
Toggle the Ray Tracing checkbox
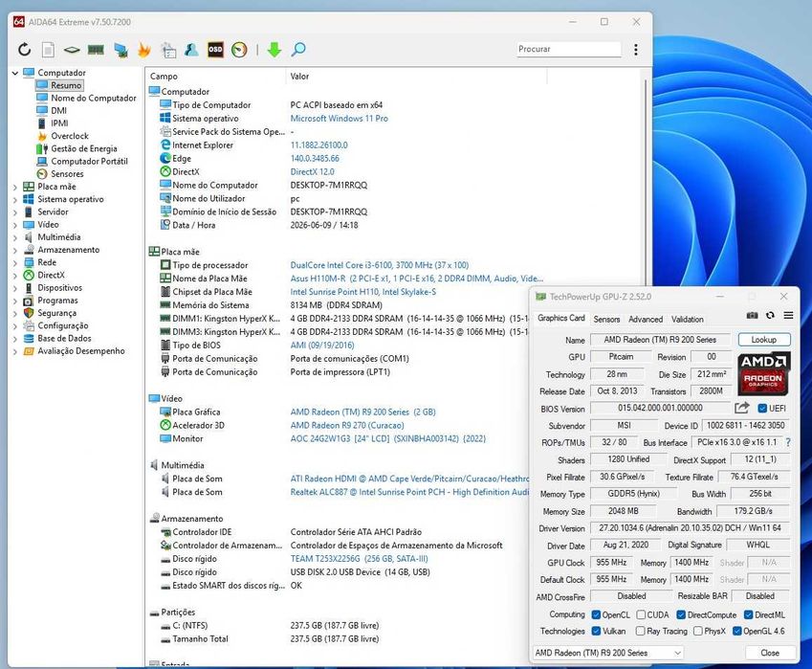(x=640, y=631)
